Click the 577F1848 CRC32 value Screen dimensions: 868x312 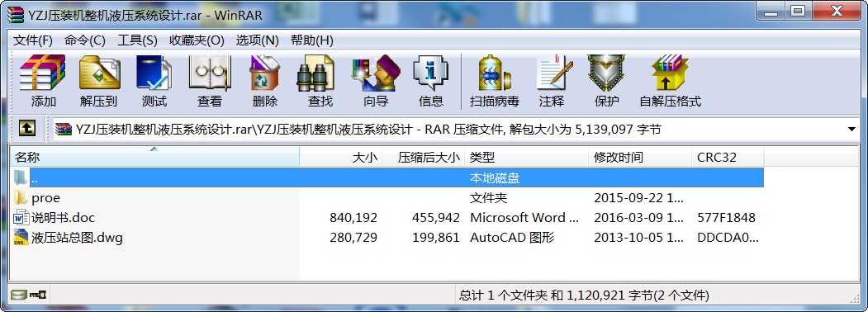click(726, 217)
